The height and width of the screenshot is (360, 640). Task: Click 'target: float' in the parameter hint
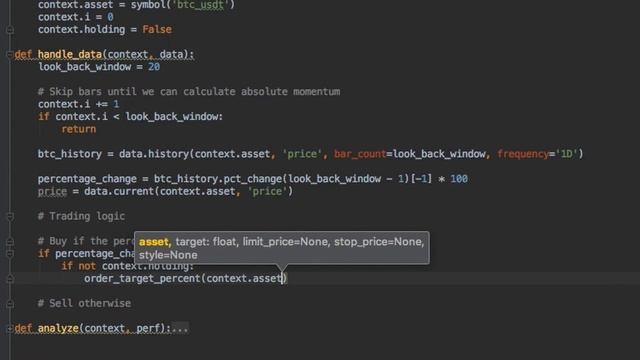coord(205,242)
